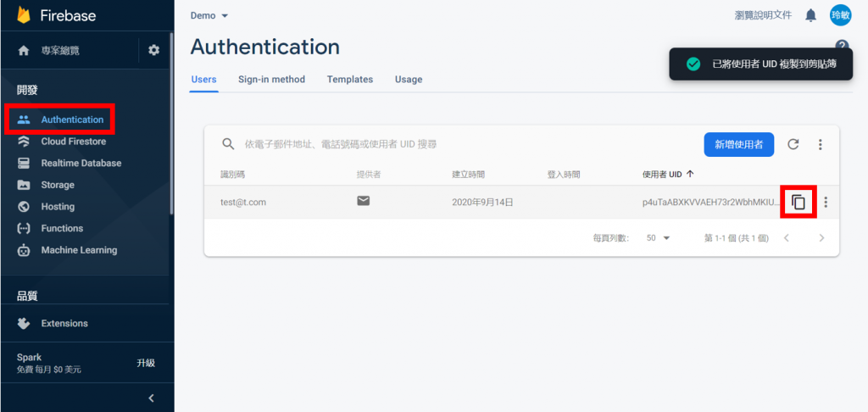Click the 登入時間 column header
The width and height of the screenshot is (868, 412).
point(564,174)
